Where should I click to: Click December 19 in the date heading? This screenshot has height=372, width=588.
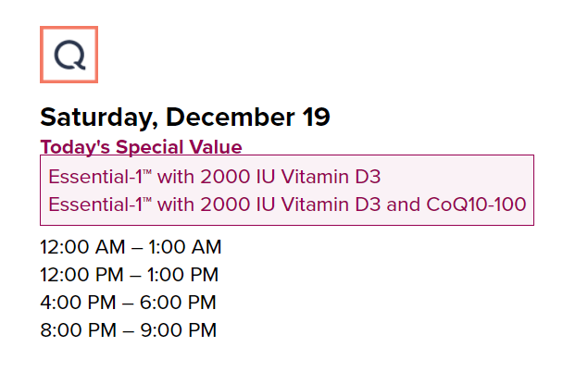pos(248,118)
